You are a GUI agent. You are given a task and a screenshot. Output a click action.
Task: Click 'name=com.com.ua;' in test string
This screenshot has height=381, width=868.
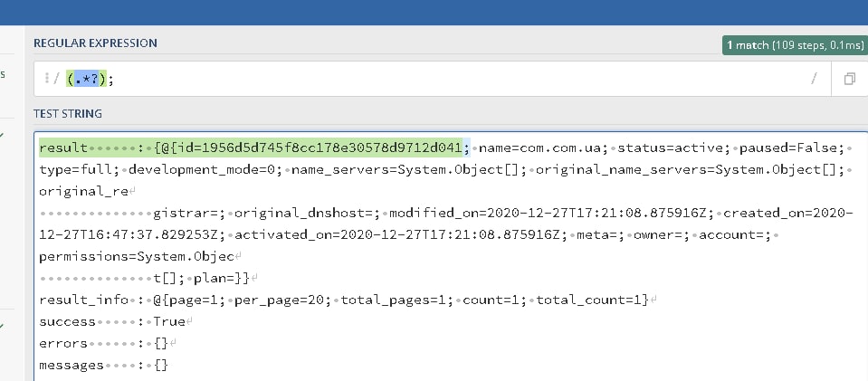[544, 148]
